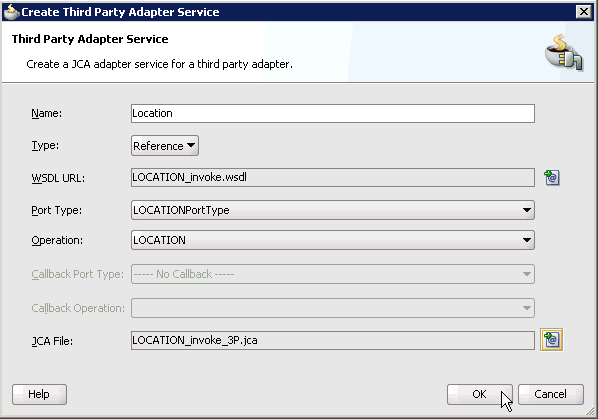The image size is (598, 419).
Task: Click the 'Third Party Adapter Service' heading
Action: pos(90,39)
